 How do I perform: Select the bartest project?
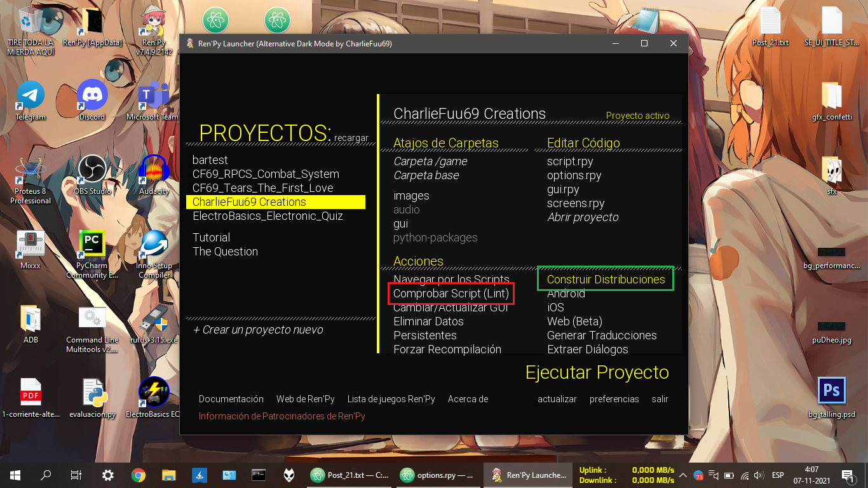(210, 160)
